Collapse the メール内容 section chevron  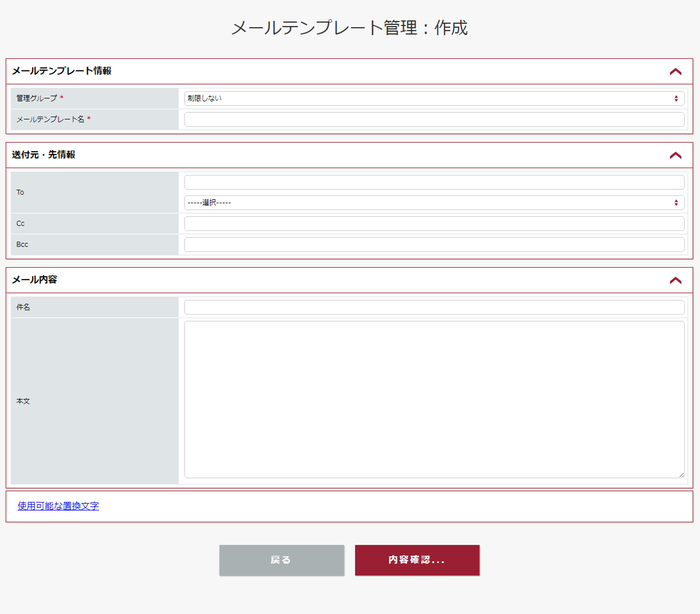(x=675, y=281)
